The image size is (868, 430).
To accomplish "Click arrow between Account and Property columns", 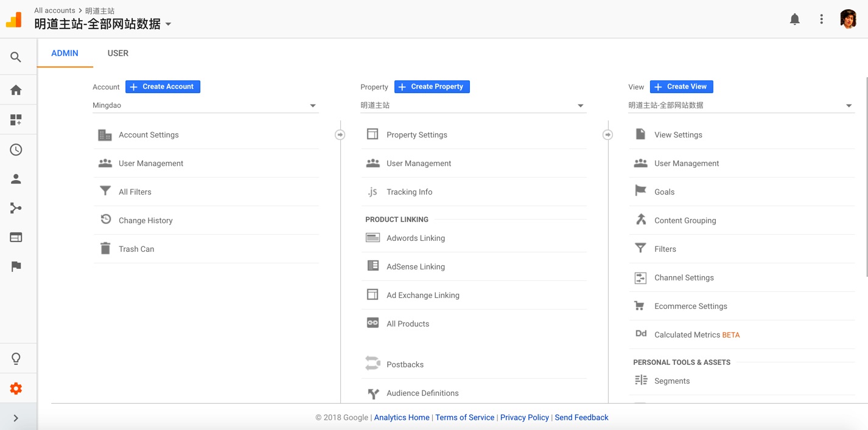I will [340, 134].
